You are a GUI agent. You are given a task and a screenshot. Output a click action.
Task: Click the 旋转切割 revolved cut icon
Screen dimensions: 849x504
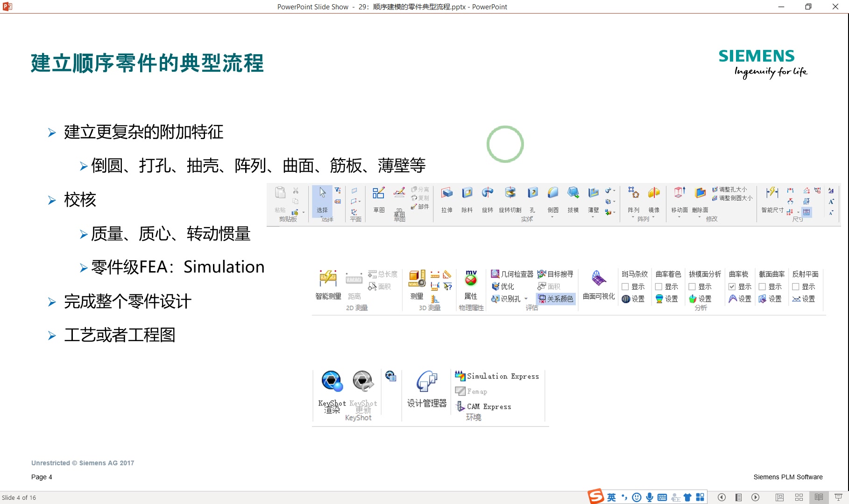coord(510,193)
